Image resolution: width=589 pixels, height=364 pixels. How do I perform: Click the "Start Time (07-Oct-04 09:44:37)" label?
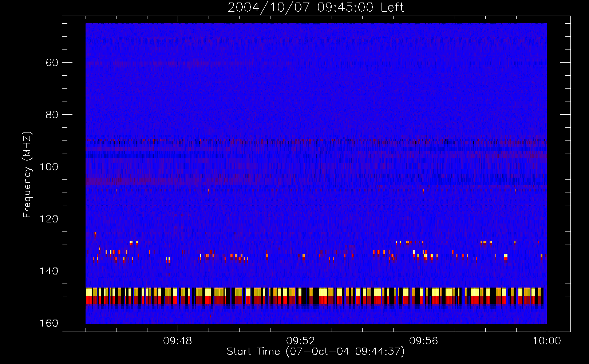click(x=316, y=352)
